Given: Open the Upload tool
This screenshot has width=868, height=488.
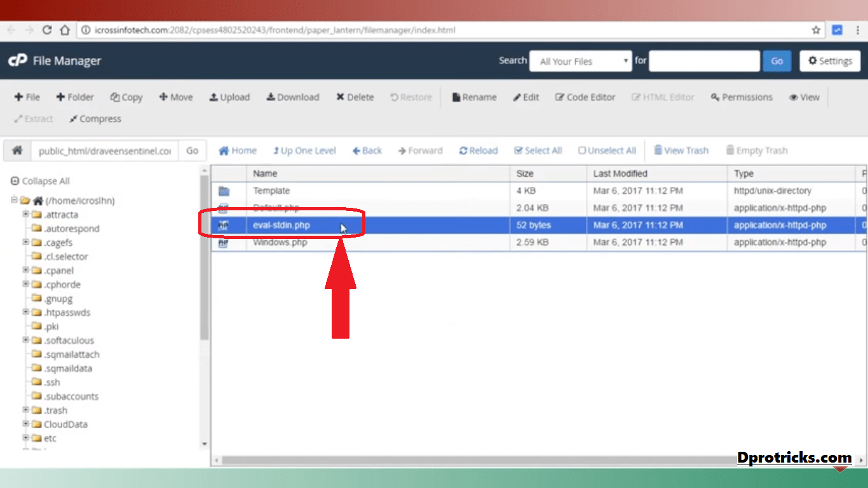Looking at the screenshot, I should click(229, 97).
